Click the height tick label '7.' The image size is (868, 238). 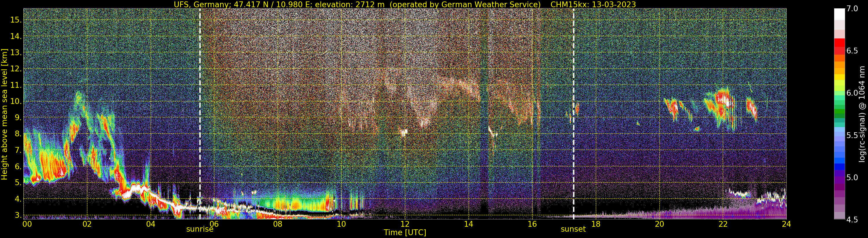pyautogui.click(x=18, y=150)
